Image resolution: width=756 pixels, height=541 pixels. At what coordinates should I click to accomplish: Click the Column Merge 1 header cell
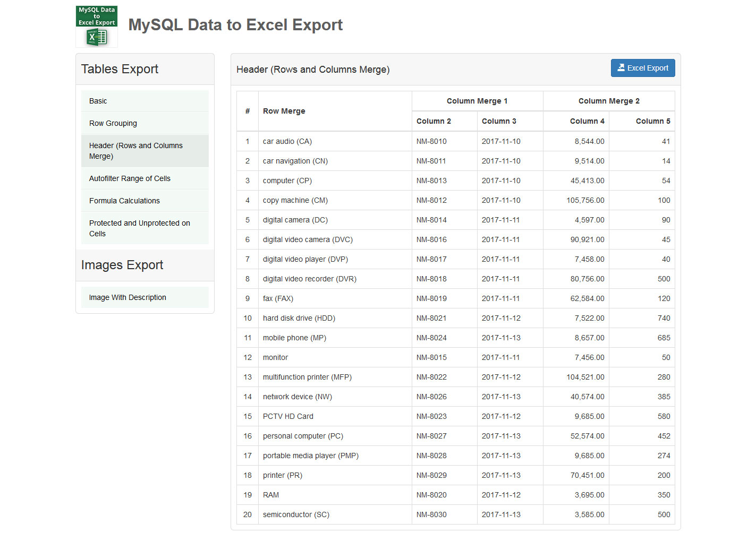tap(477, 101)
